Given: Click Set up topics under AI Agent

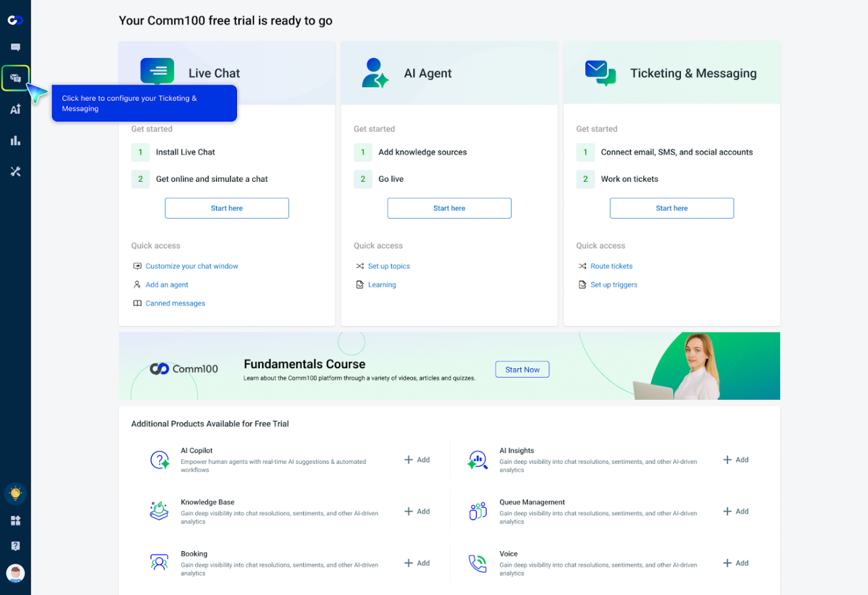Looking at the screenshot, I should [x=389, y=266].
